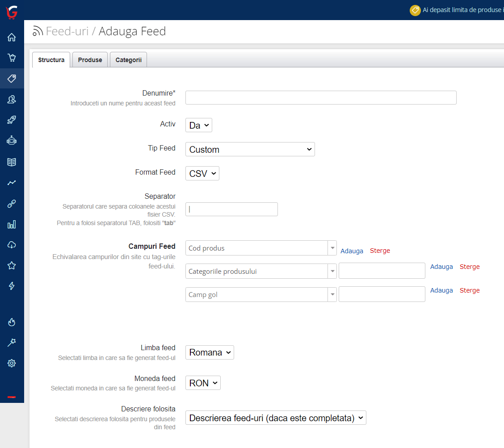Click the rocket icon in the sidebar
This screenshot has width=504, height=448.
(12, 120)
